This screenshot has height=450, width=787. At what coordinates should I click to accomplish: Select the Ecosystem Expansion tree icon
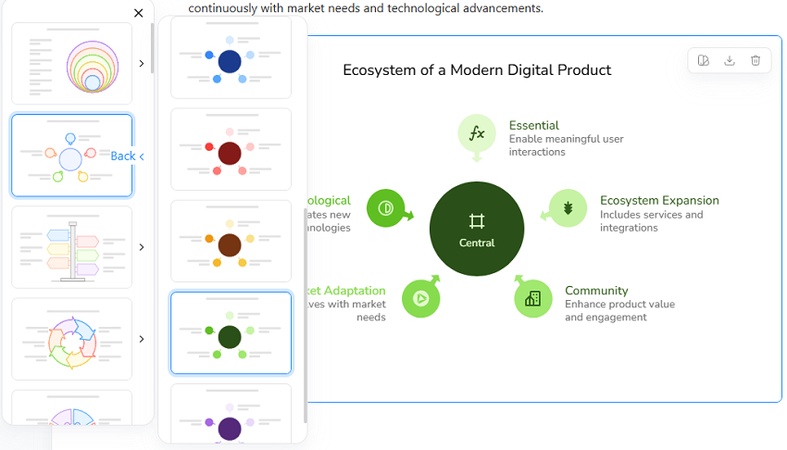[568, 208]
